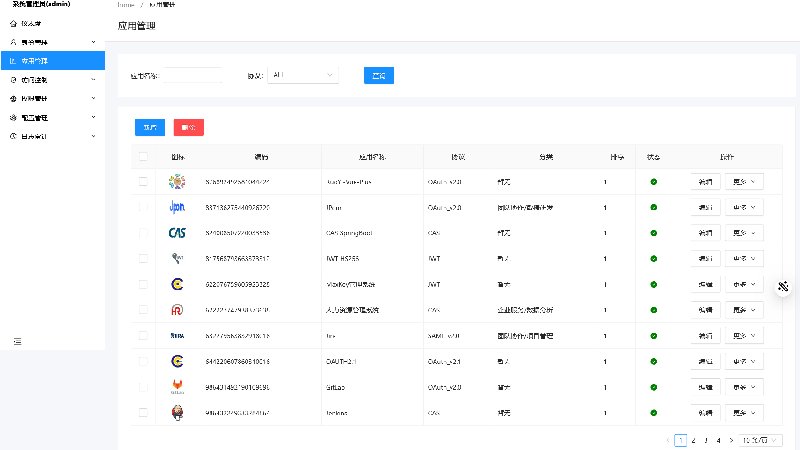Click the HR system application logo
800x450 pixels.
[x=177, y=310]
